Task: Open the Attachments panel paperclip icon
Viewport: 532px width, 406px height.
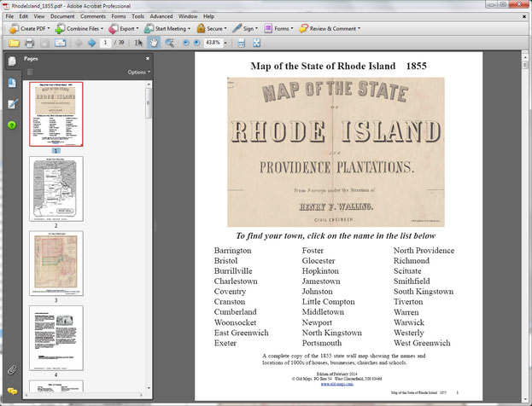Action: pyautogui.click(x=12, y=369)
